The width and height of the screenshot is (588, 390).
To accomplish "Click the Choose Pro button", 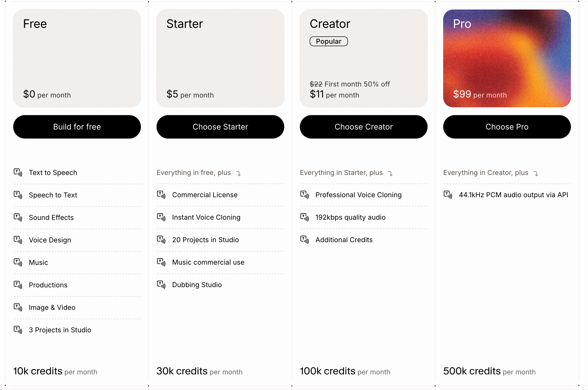I will click(x=506, y=127).
